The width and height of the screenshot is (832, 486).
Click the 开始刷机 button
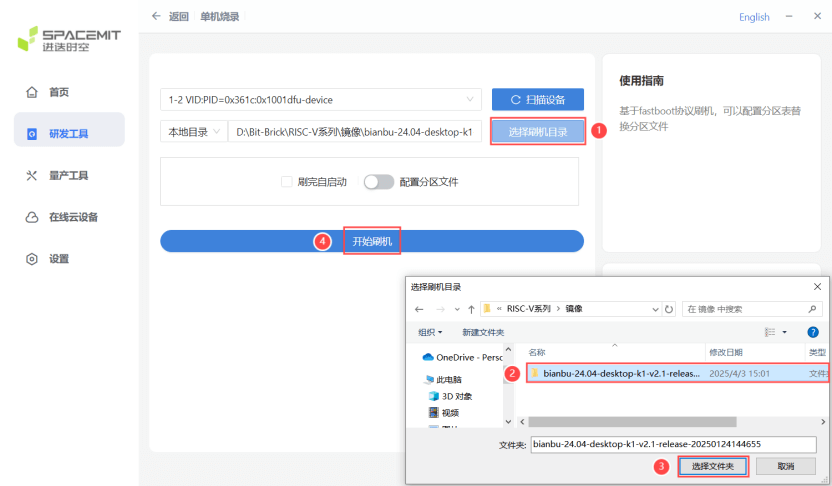tap(372, 241)
